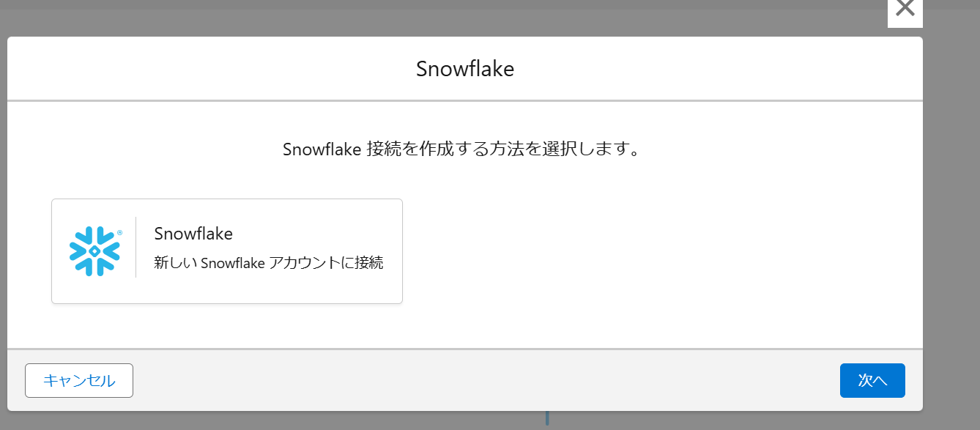The image size is (980, 430).
Task: Click the divider line above the footer bar
Action: tap(464, 349)
